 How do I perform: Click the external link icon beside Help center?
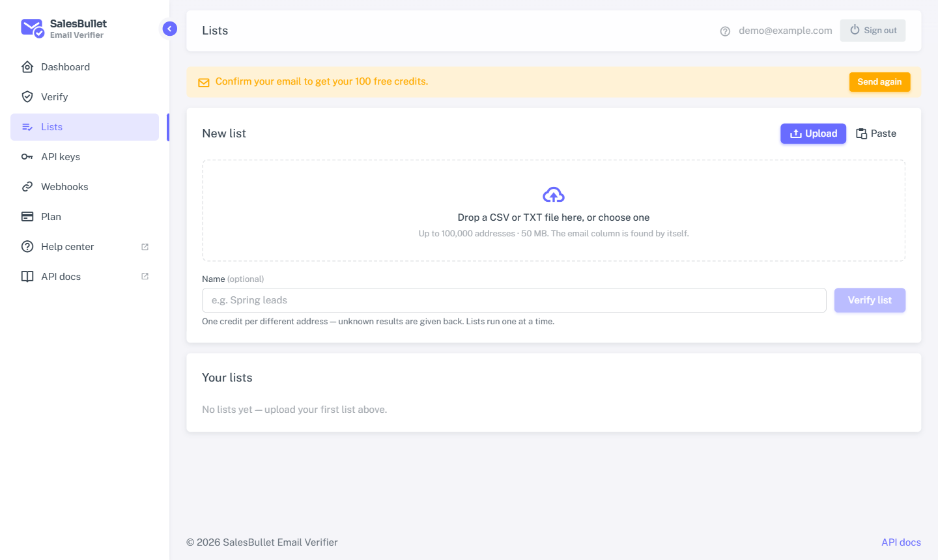[x=145, y=247]
